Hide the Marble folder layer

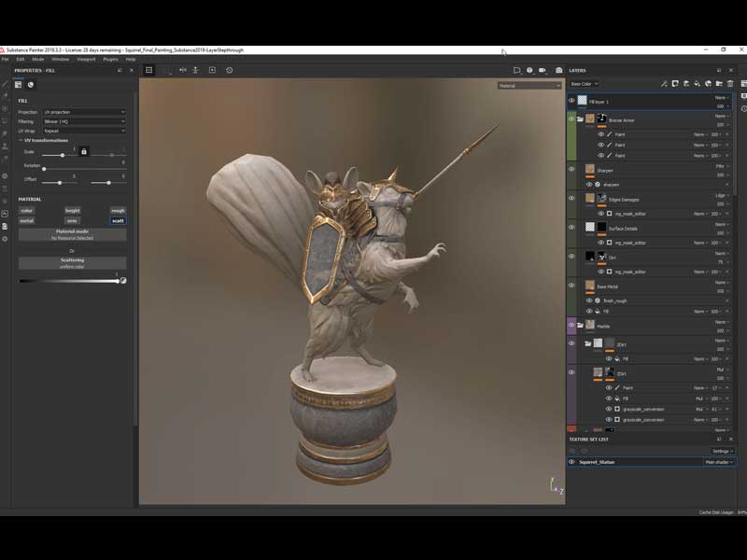pos(571,326)
